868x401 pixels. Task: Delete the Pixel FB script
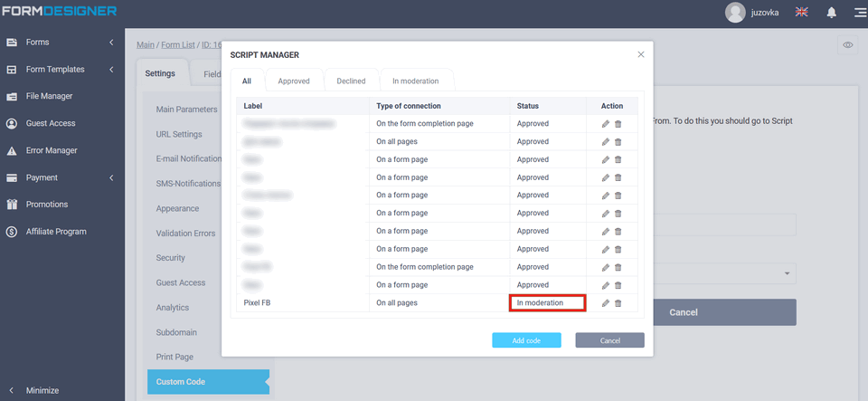click(618, 303)
